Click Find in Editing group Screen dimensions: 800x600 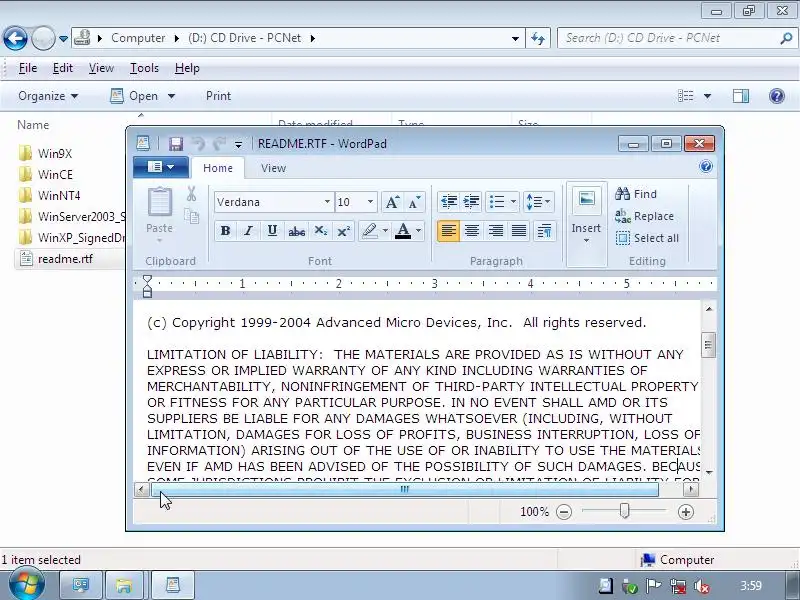point(636,194)
